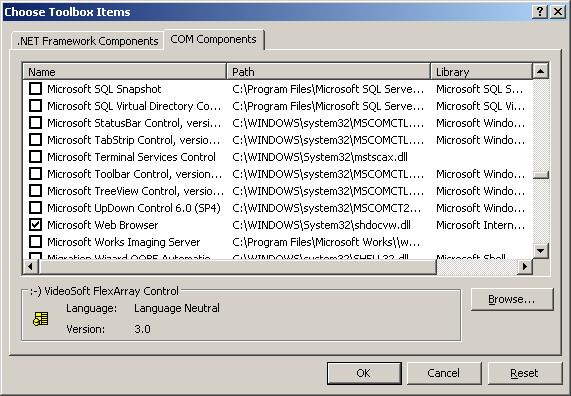This screenshot has height=396, width=571.
Task: Click Microsoft SQL Vi... library cell
Action: [x=480, y=106]
